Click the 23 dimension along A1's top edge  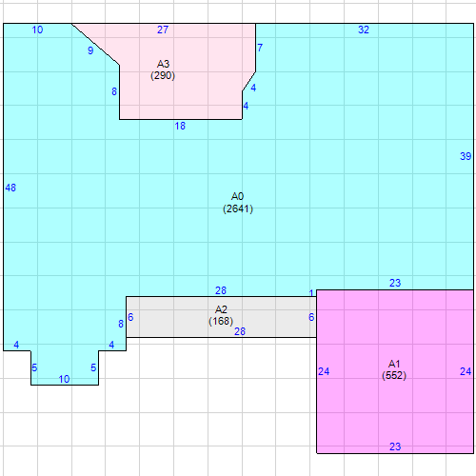(x=395, y=283)
